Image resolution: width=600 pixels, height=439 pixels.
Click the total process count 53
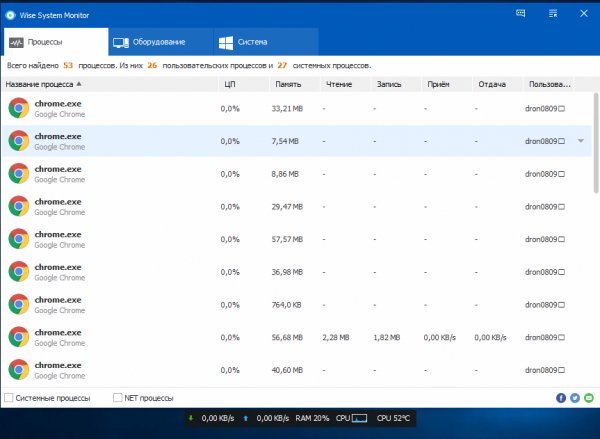pyautogui.click(x=68, y=65)
